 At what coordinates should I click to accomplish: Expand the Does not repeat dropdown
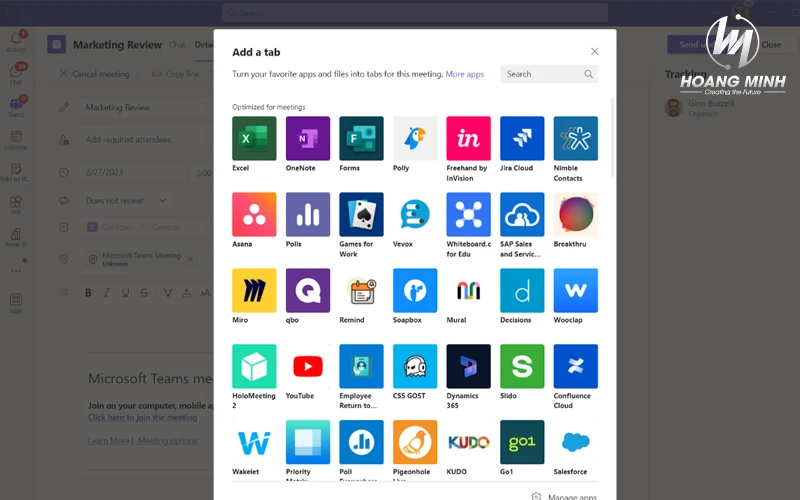(x=126, y=201)
